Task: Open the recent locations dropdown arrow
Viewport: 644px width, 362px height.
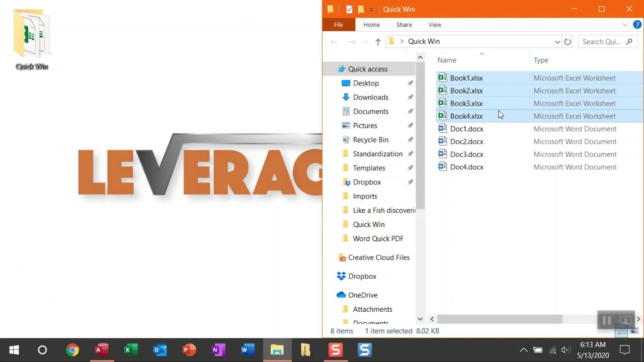Action: 366,42
